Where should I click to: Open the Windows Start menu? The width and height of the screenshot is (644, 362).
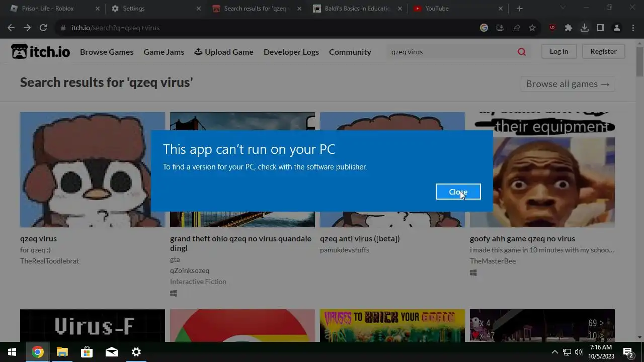pos(12,352)
